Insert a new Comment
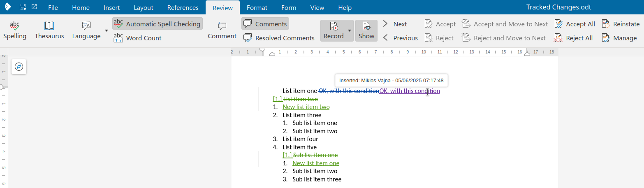The width and height of the screenshot is (644, 188). click(222, 31)
